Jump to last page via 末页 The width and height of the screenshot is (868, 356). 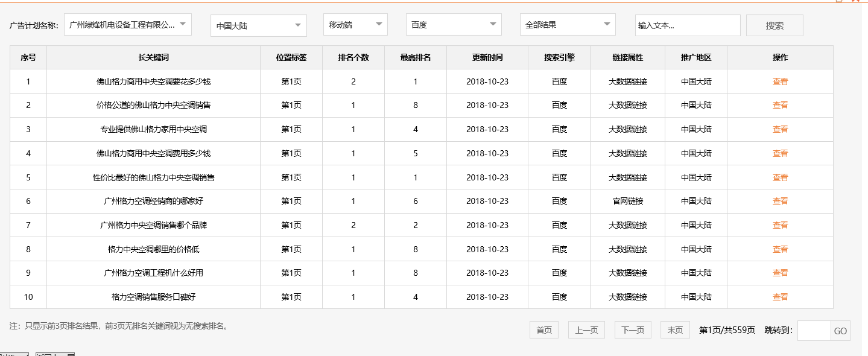coord(674,329)
